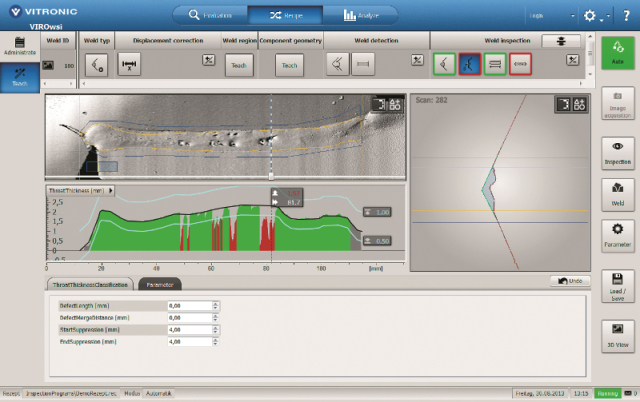Expand the Login user dropdown

point(572,17)
